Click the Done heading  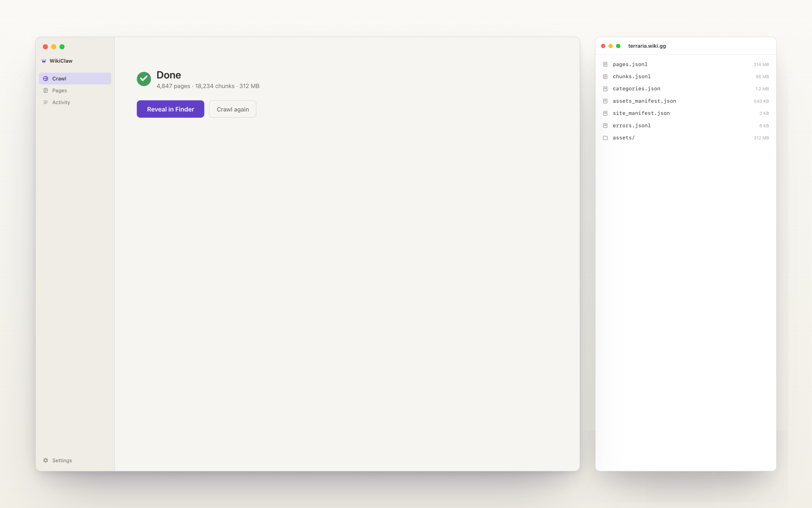pyautogui.click(x=168, y=75)
